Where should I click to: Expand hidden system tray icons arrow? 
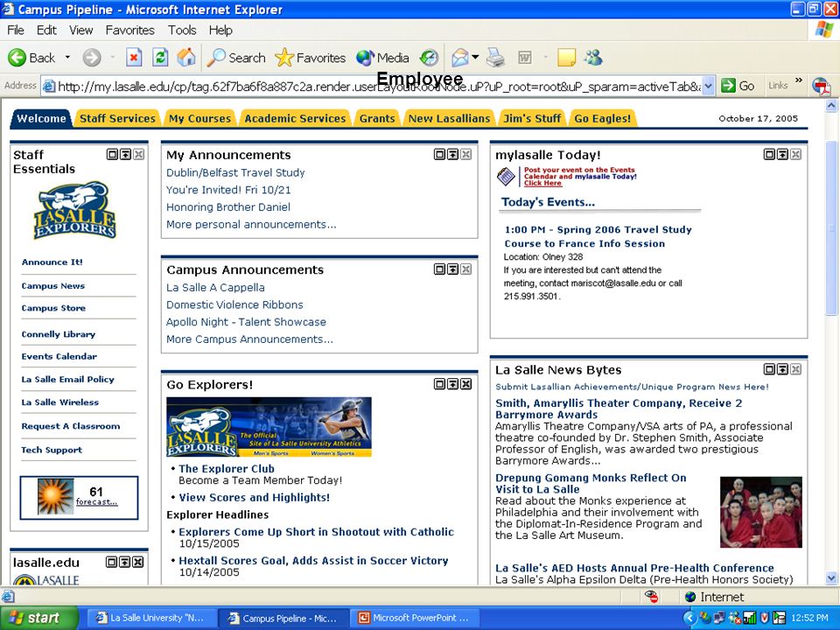point(690,619)
